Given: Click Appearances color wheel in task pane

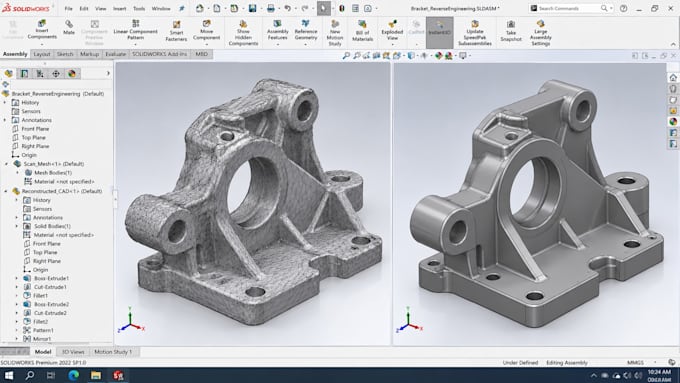Looking at the screenshot, I should pyautogui.click(x=673, y=121).
